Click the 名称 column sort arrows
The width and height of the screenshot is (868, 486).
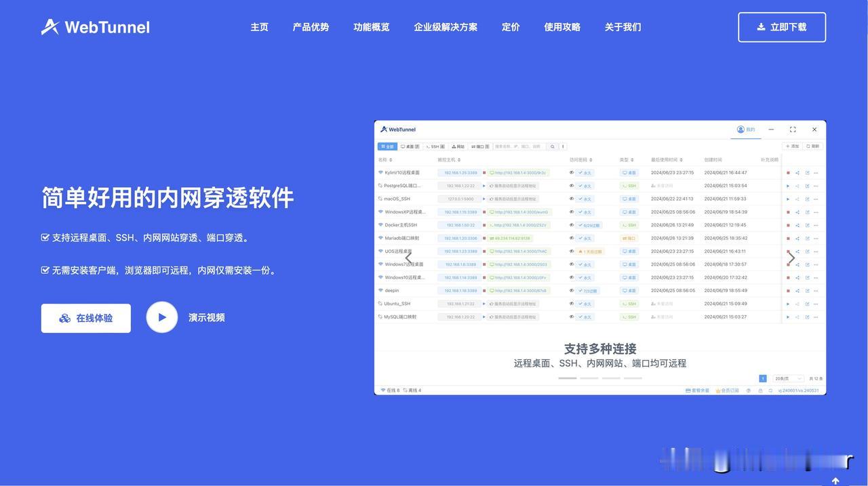coord(391,159)
